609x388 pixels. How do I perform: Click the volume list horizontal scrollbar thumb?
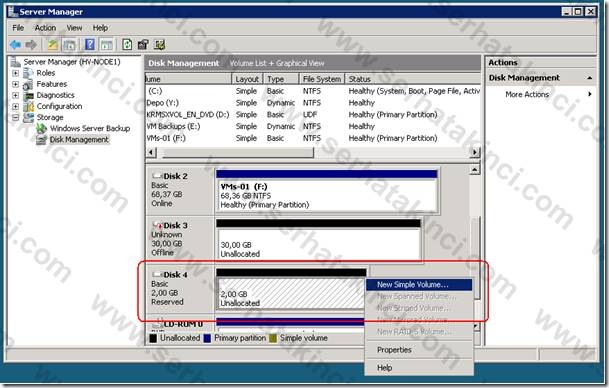pos(238,153)
